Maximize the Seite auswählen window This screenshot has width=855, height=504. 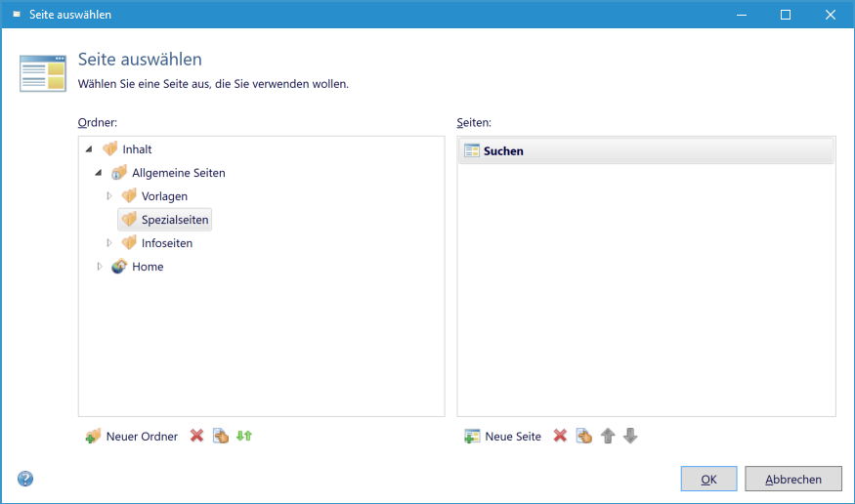tap(786, 15)
